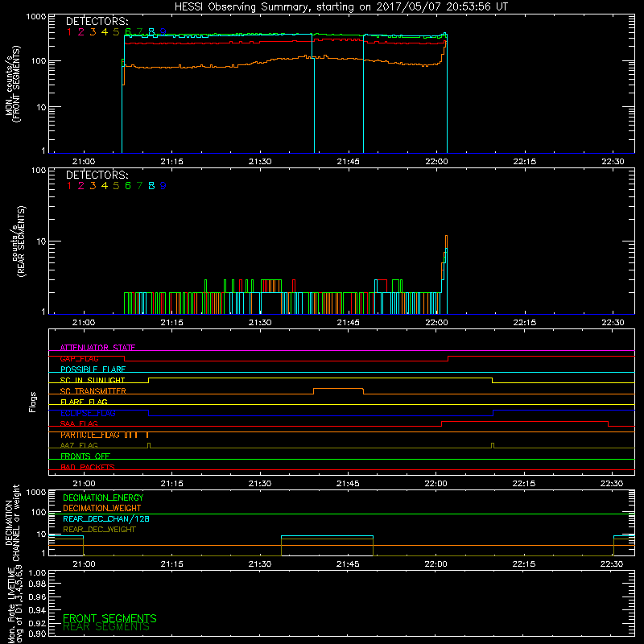The height and width of the screenshot is (644, 644).
Task: Click DETECTORS: label in rear segments panel
Action: 97,175
